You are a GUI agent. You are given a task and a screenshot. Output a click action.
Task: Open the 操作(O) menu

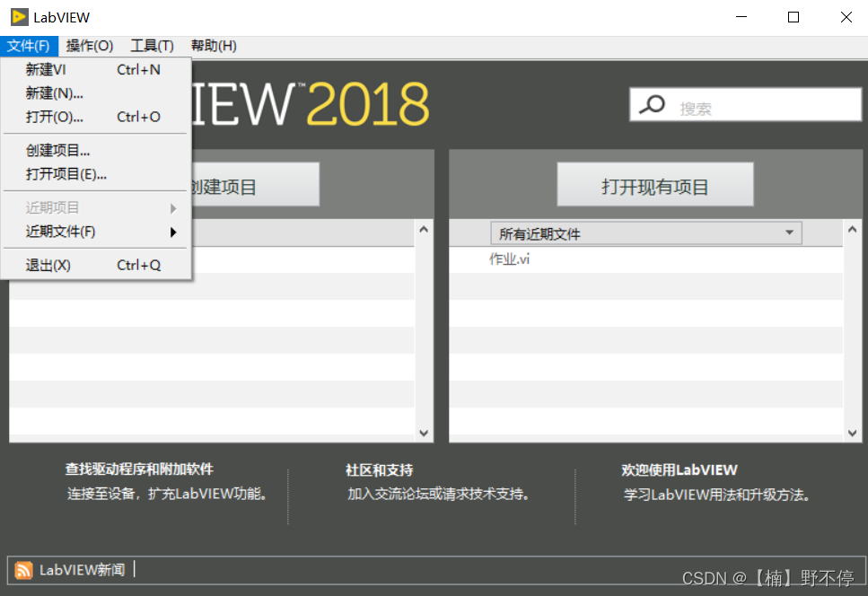click(x=89, y=45)
